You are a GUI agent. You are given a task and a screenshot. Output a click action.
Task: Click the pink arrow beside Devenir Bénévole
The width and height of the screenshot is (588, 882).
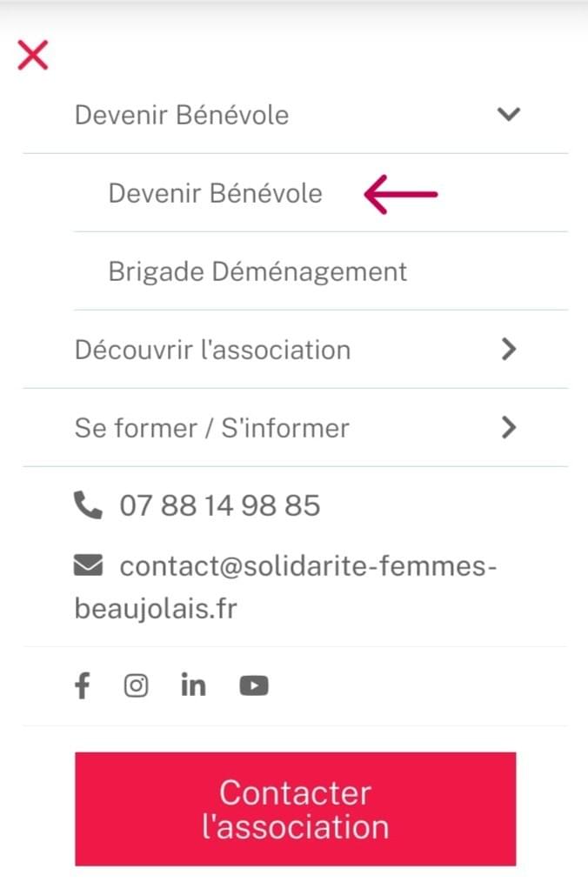400,194
